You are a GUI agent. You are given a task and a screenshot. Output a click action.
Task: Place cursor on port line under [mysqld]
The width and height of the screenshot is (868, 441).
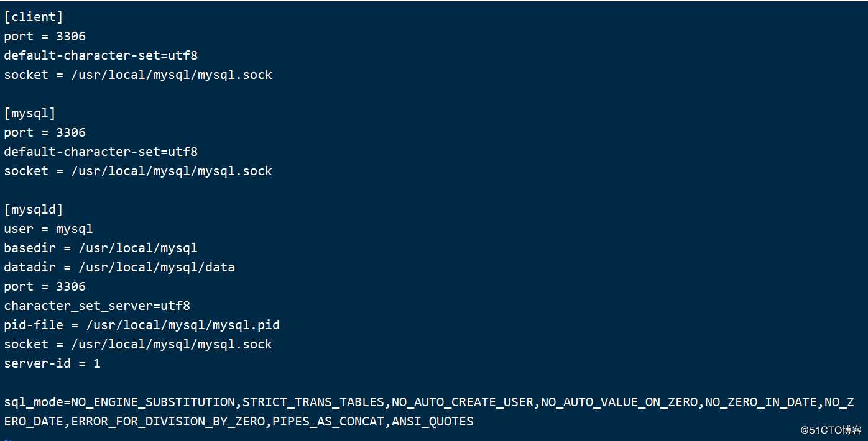45,287
